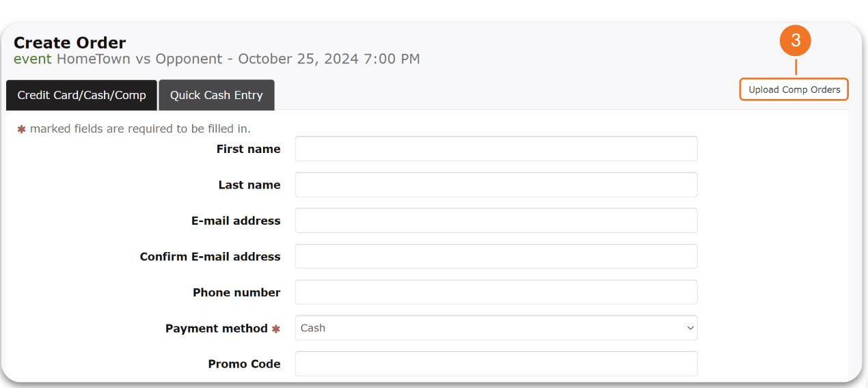
Task: Click the asterisk in the required fields note
Action: (x=21, y=129)
